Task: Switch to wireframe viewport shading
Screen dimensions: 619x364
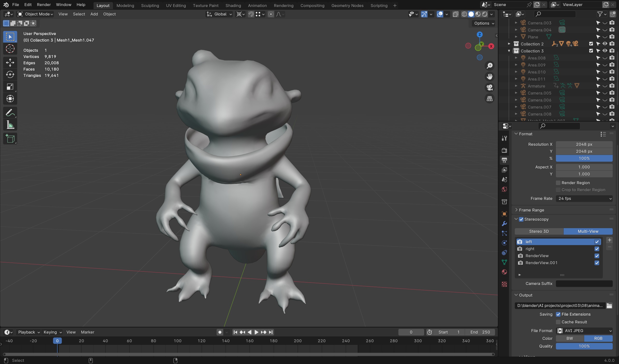Action: [464, 14]
